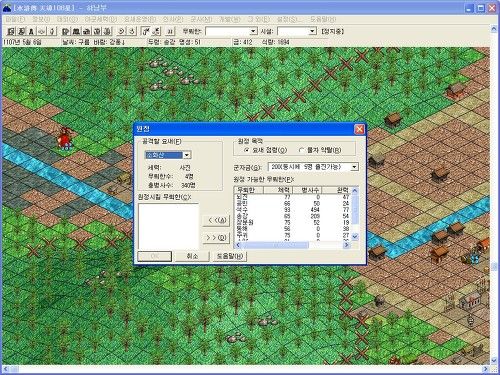Screen dimensions: 500x375
Task: Click the first icon of the second toolbar group
Action: (66, 31)
